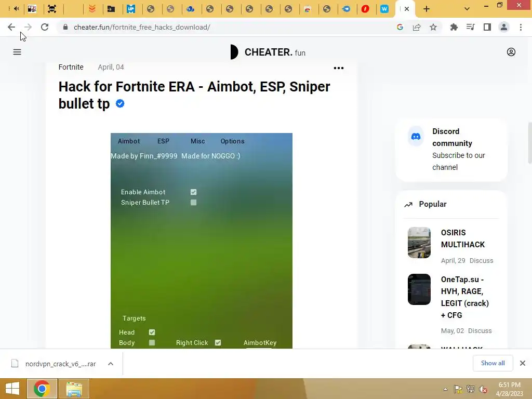532x399 pixels.
Task: Expand tab search chevron
Action: point(467,9)
